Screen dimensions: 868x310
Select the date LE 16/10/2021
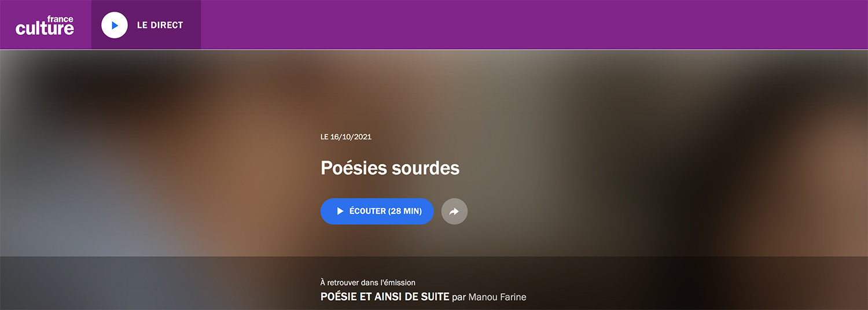coord(346,137)
